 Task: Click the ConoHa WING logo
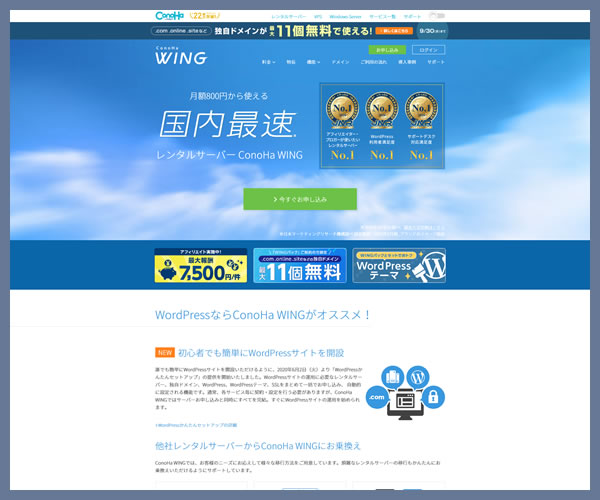coord(181,56)
